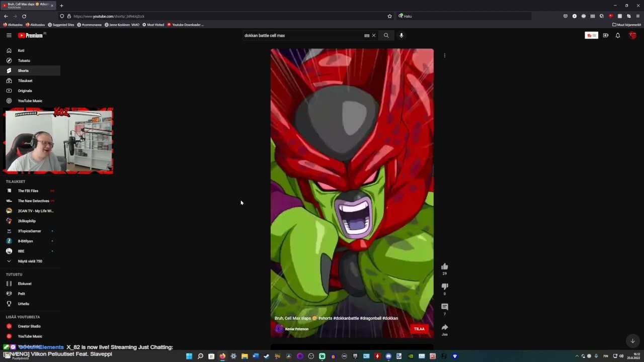The width and height of the screenshot is (644, 362).
Task: Click the Firefox address bar URL
Action: tap(226, 16)
